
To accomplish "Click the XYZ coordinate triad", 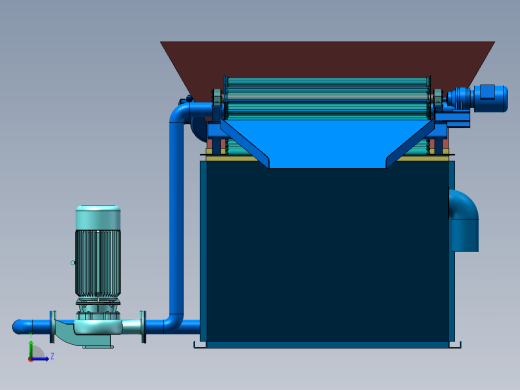I will click(x=40, y=348).
